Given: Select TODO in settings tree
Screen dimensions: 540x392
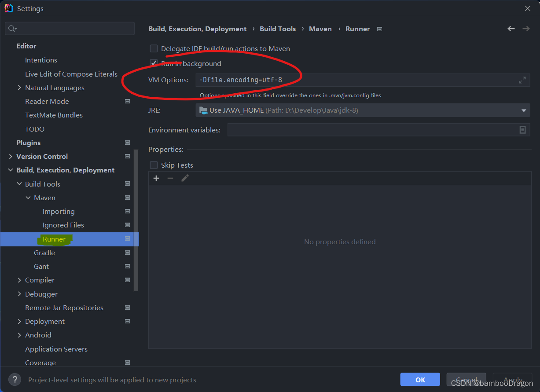Looking at the screenshot, I should coord(35,129).
